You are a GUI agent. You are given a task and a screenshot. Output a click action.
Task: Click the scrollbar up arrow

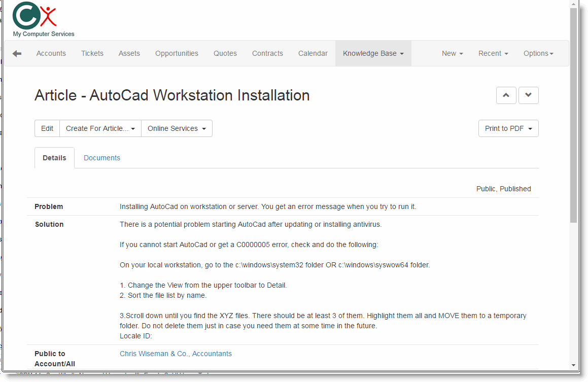573,5
